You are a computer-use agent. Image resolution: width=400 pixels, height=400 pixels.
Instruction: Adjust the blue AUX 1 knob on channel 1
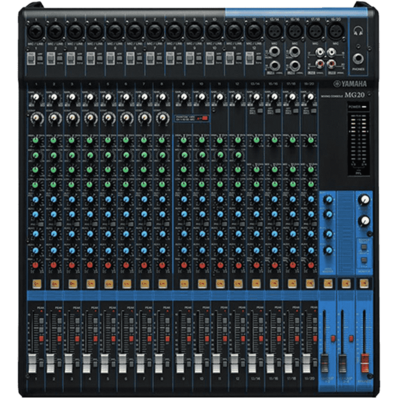tap(35, 199)
